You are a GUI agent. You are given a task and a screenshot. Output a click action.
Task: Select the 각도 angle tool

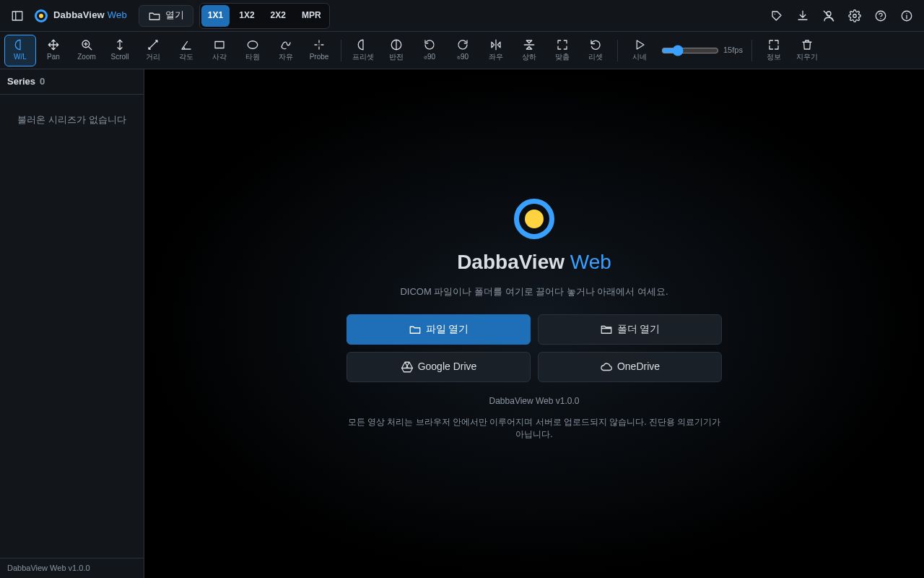coord(186,51)
